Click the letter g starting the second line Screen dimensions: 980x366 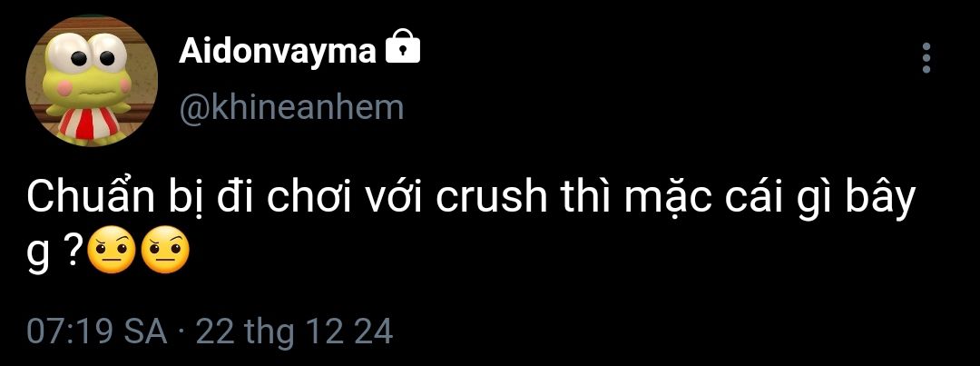[x=38, y=254]
